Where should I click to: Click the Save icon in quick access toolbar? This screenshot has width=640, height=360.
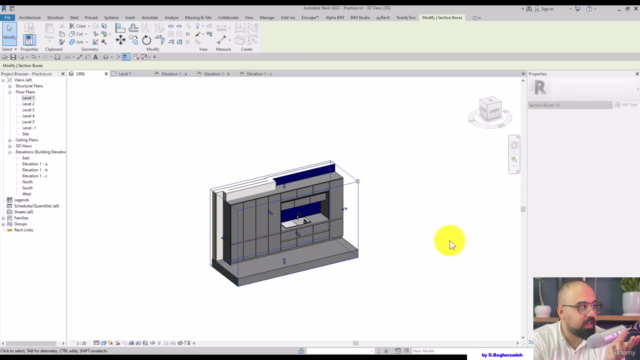tap(13, 57)
